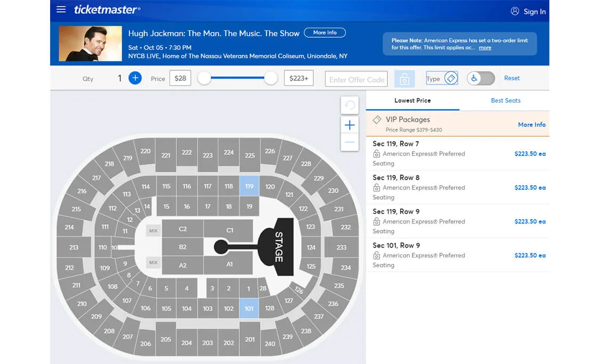This screenshot has height=364, width=600.
Task: Zoom in on the seat map
Action: pyautogui.click(x=350, y=125)
